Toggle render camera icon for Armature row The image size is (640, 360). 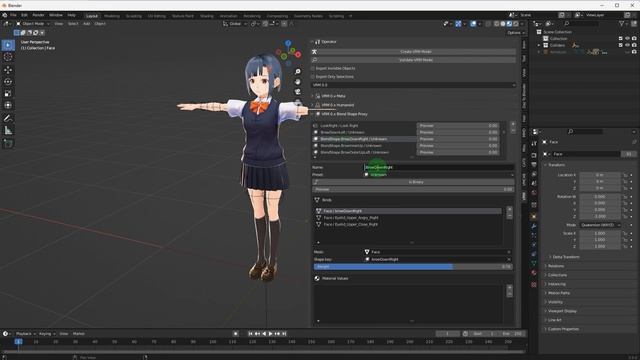pyautogui.click(x=634, y=52)
